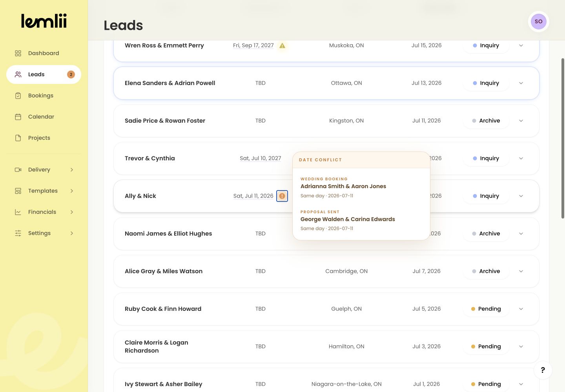Expand the Wren Ross & Emmett Perry row chevron
The height and width of the screenshot is (392, 565).
pos(521,45)
